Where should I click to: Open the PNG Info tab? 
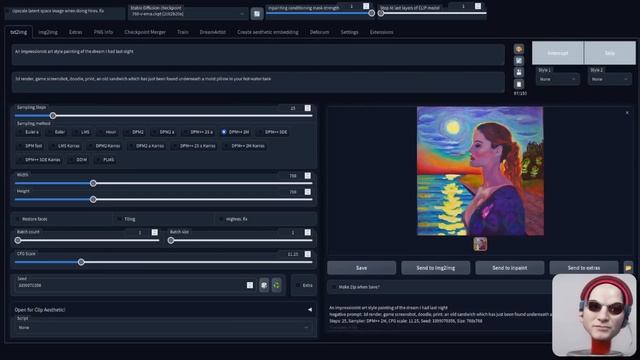pyautogui.click(x=103, y=32)
